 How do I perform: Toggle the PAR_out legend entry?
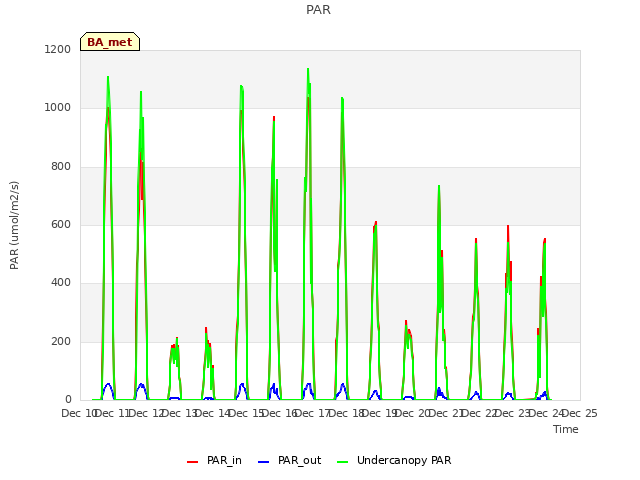pyautogui.click(x=289, y=460)
